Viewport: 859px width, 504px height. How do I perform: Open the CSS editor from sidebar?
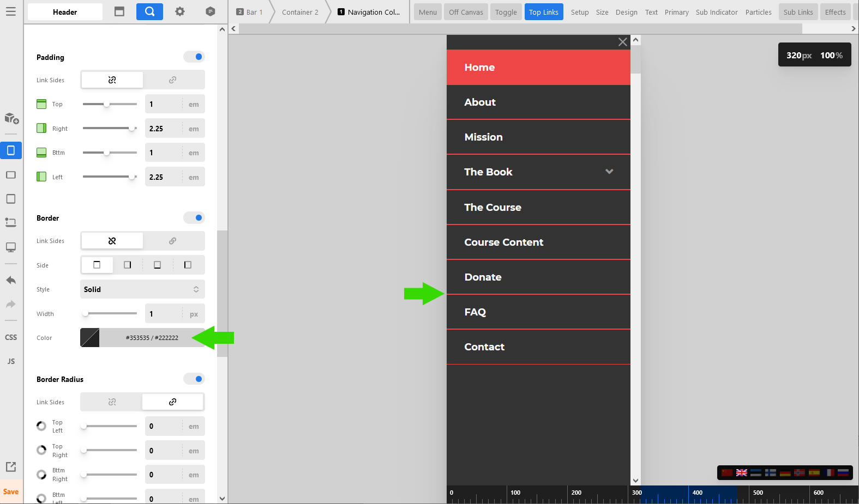[x=10, y=337]
